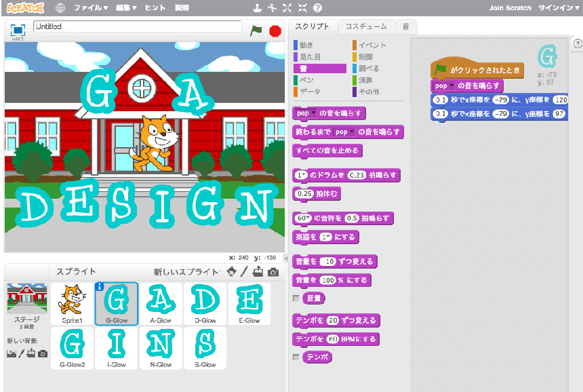Click the 0.25 拍休む rest block
Screen dimensions: 583x392
(317, 194)
